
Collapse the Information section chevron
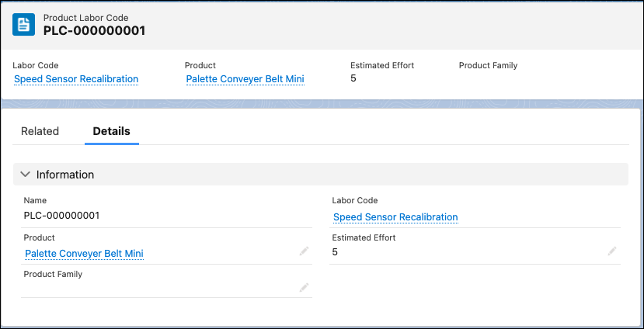tap(26, 175)
